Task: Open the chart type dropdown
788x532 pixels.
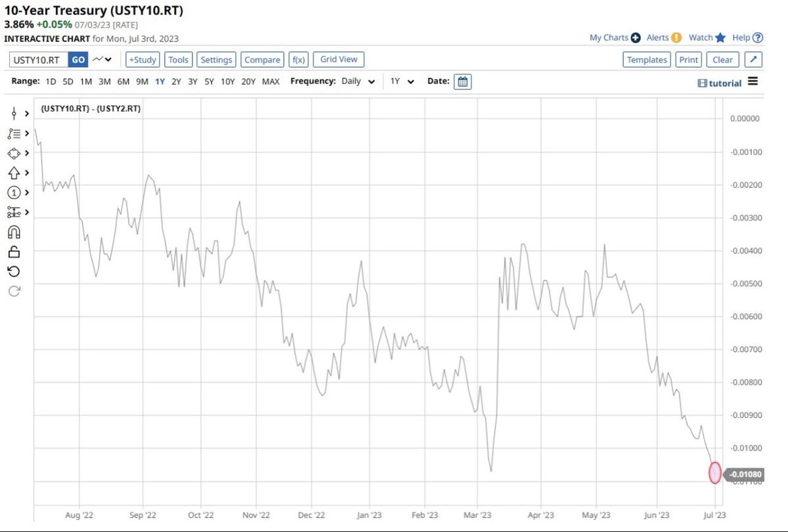Action: pos(102,60)
